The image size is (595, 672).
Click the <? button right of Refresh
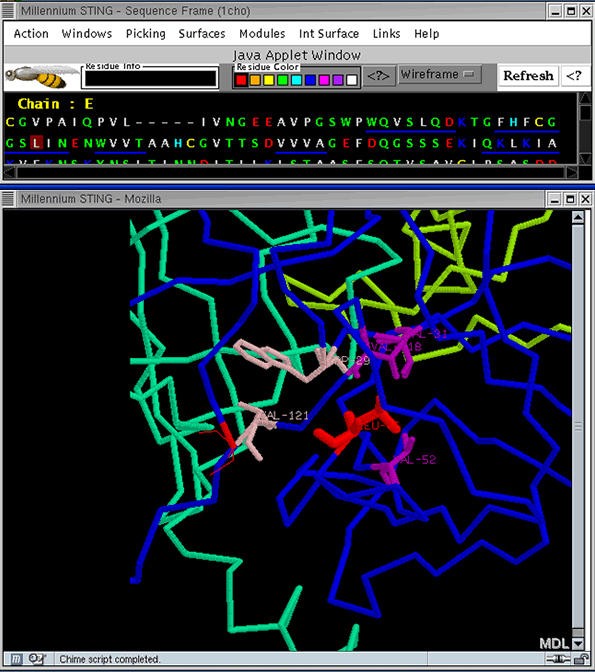tap(574, 76)
